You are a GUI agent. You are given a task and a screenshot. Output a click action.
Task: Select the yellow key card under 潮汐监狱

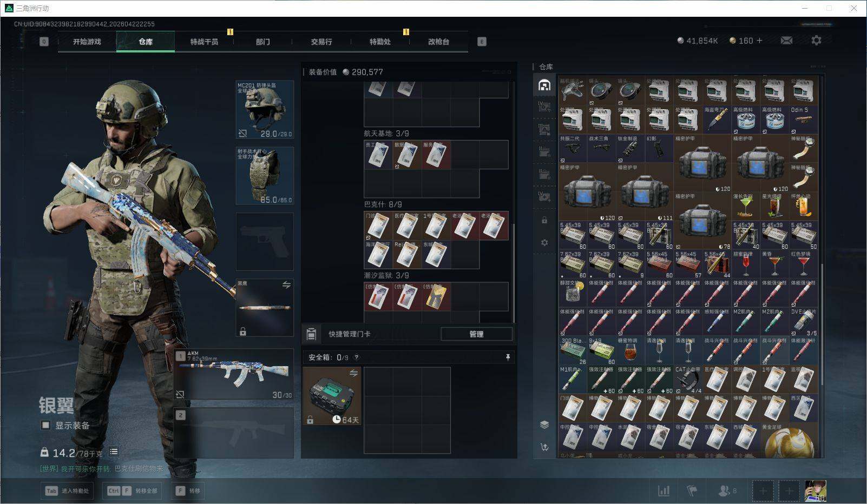point(436,297)
